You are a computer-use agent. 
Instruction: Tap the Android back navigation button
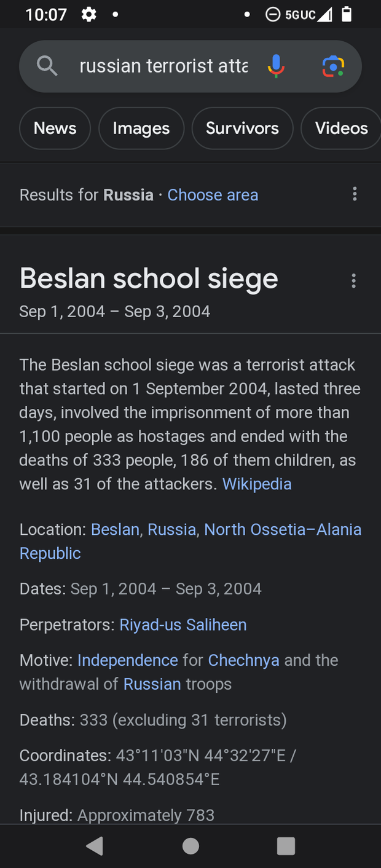[95, 846]
